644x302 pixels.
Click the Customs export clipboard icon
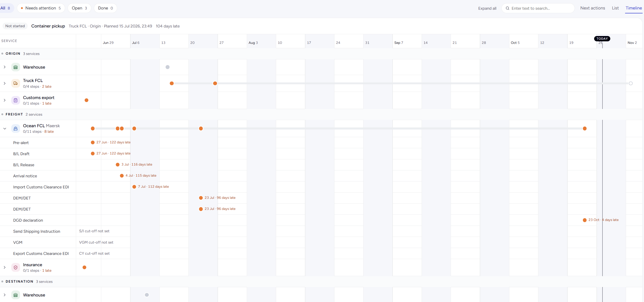[15, 100]
